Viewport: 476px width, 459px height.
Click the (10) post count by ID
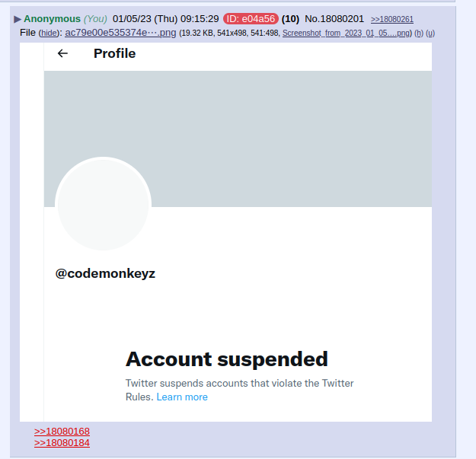[x=290, y=19]
